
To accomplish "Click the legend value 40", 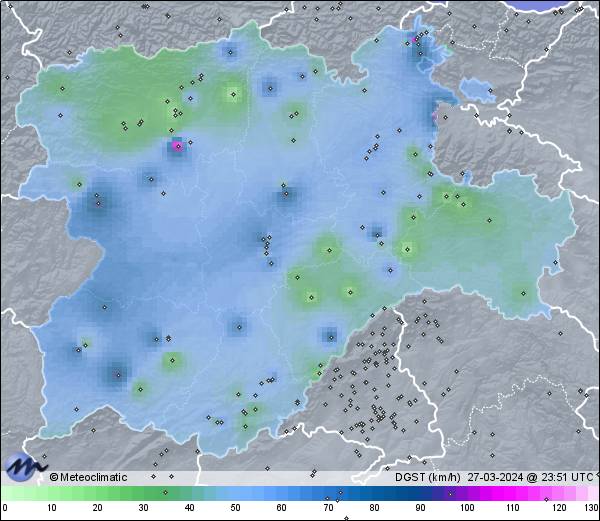I will pos(189,508).
